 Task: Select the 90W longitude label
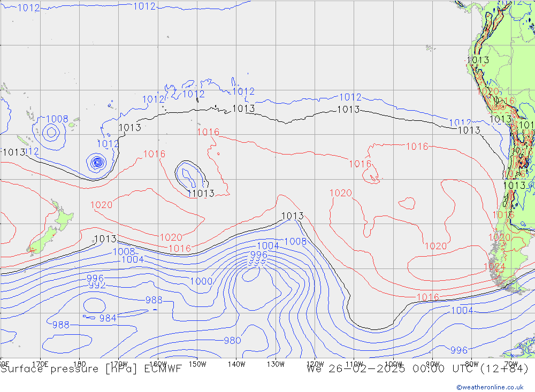(x=433, y=364)
